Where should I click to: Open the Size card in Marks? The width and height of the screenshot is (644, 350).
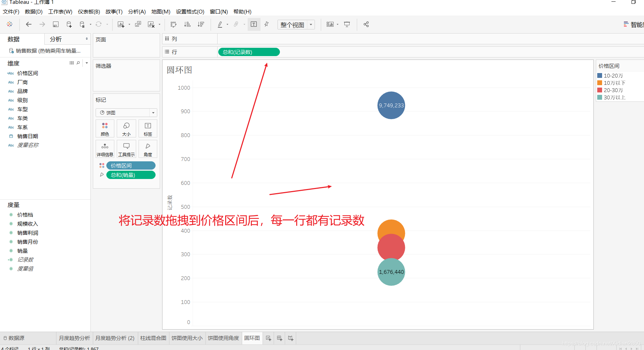[x=126, y=129]
